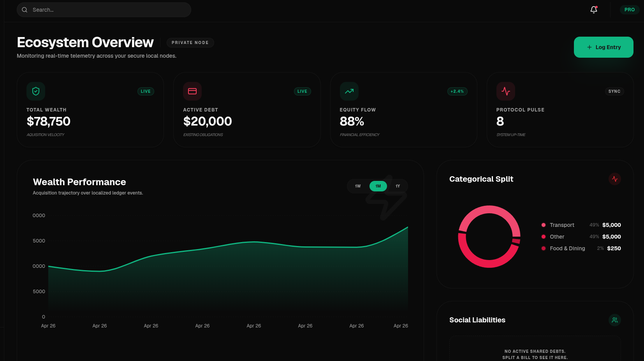644x361 pixels.
Task: Switch chart range to 1Y
Action: (x=398, y=186)
